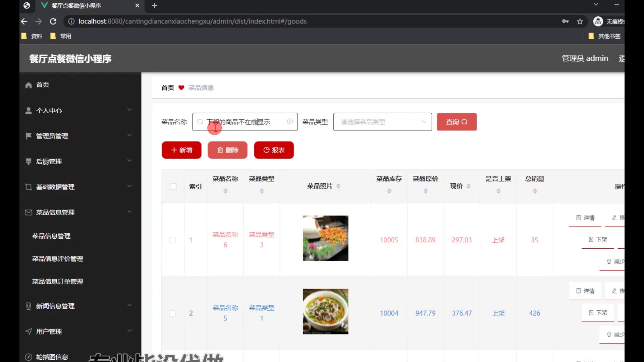
Task: Sort by 总销量 column arrows
Action: (535, 191)
